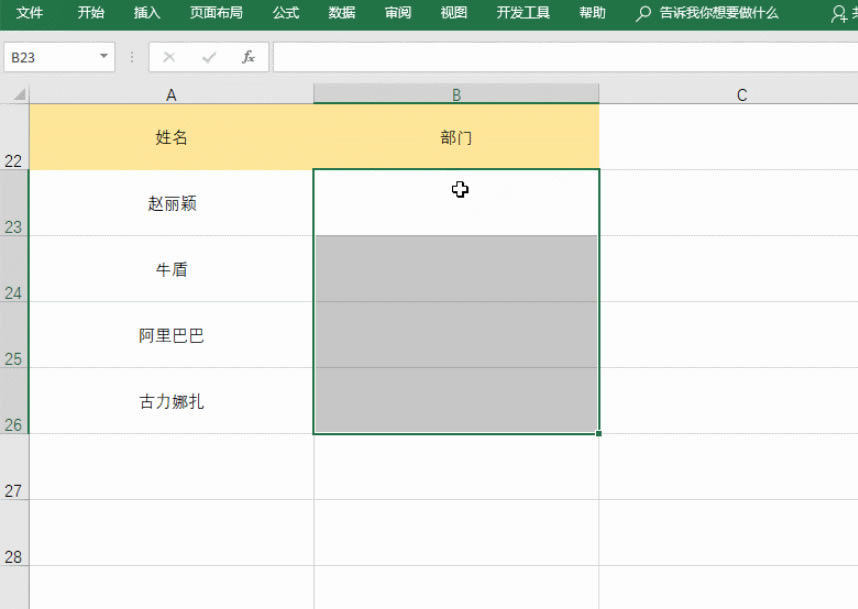The height and width of the screenshot is (609, 858).
Task: Switch to the 数据 (Data) tab
Action: pos(340,14)
